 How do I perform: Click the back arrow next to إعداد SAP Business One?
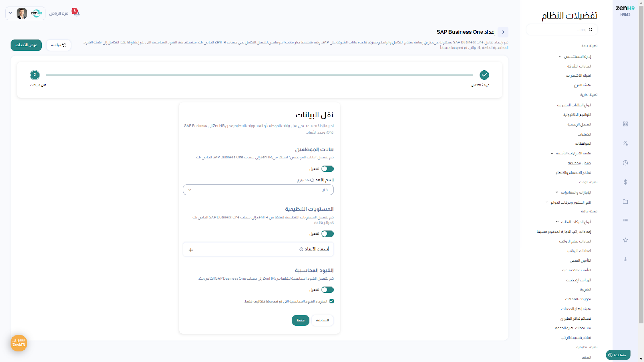pyautogui.click(x=503, y=32)
